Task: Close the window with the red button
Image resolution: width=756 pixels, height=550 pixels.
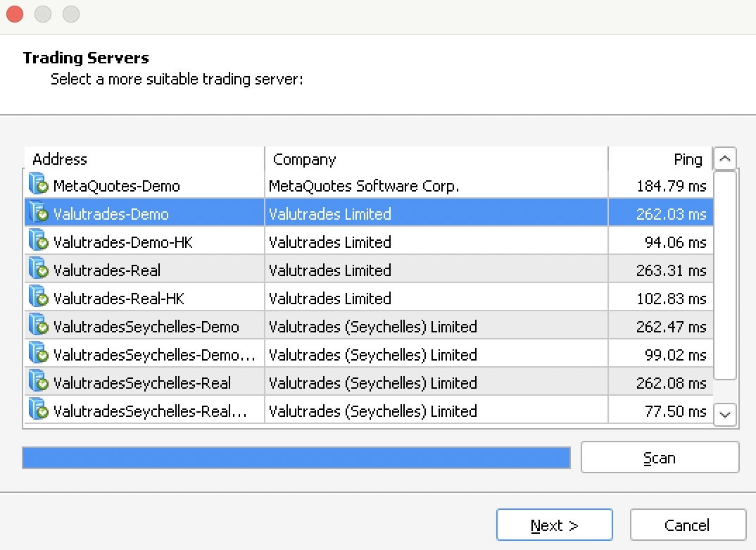Action: [14, 13]
